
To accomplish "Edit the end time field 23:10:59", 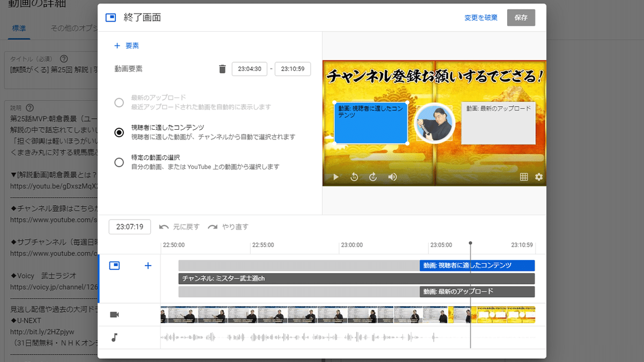I will click(292, 69).
